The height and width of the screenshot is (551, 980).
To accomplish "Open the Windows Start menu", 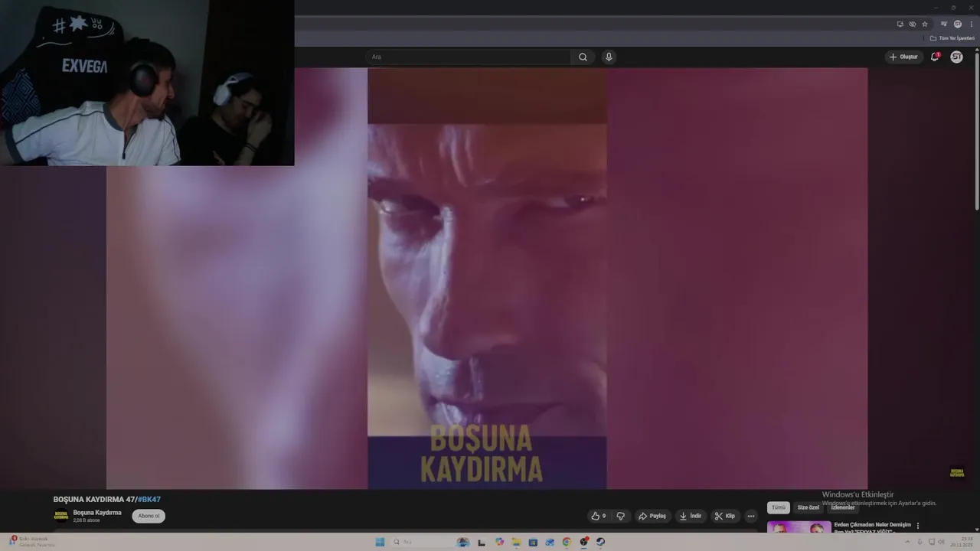I will coord(380,542).
